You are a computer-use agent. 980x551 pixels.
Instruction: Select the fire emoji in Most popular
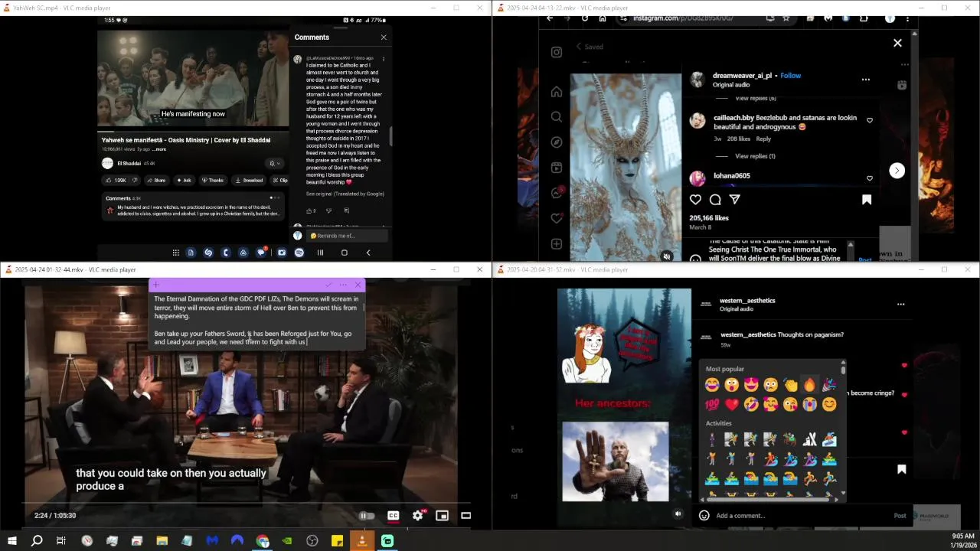tap(810, 385)
